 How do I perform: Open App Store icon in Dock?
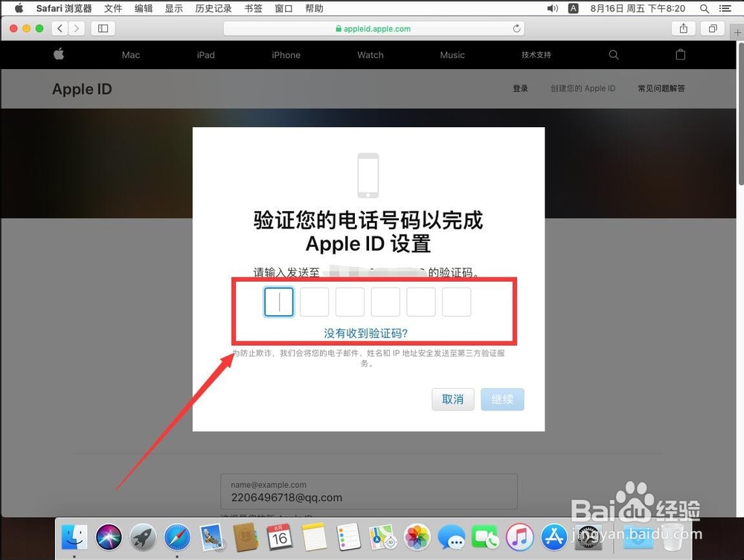[554, 537]
